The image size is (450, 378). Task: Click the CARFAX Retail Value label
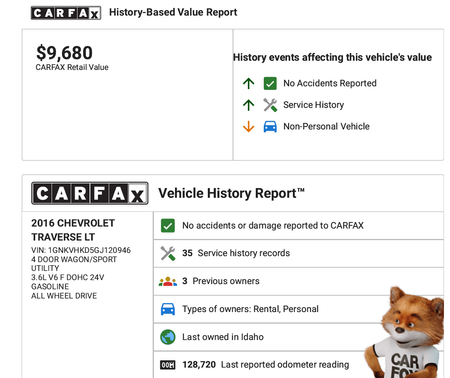point(72,67)
